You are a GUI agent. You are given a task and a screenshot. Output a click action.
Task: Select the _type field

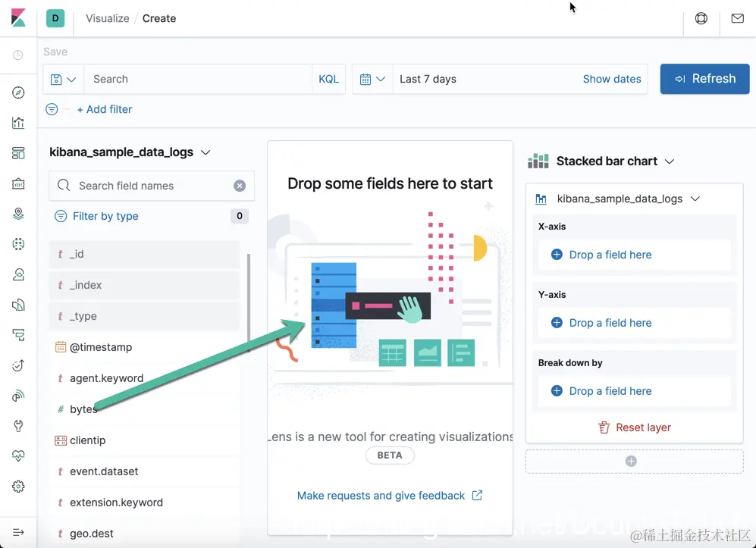(144, 316)
